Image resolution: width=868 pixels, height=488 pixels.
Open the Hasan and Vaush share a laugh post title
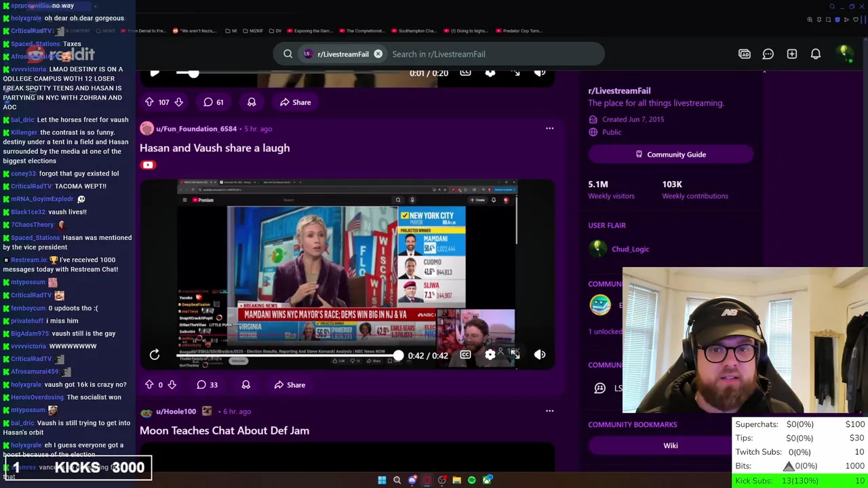(x=214, y=148)
